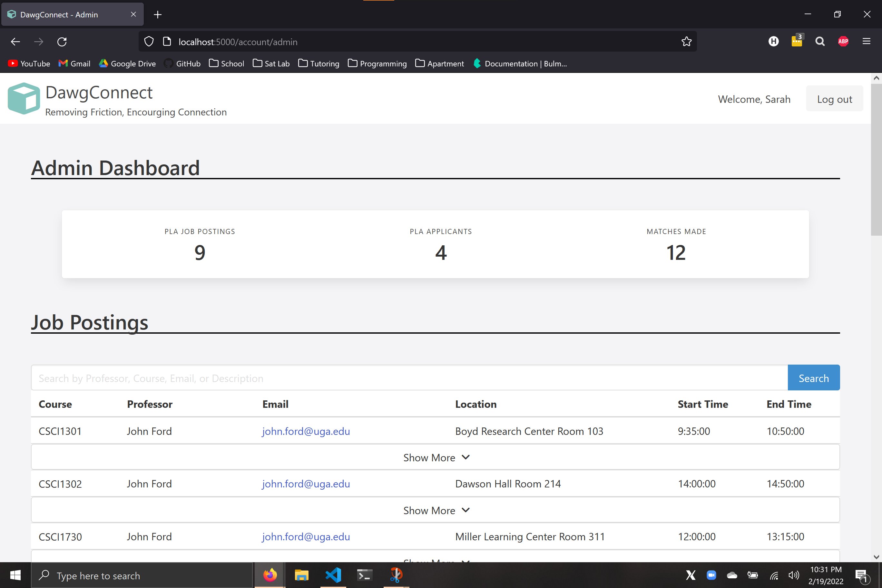Bookmark page using star icon
Image resolution: width=882 pixels, height=588 pixels.
coord(686,42)
